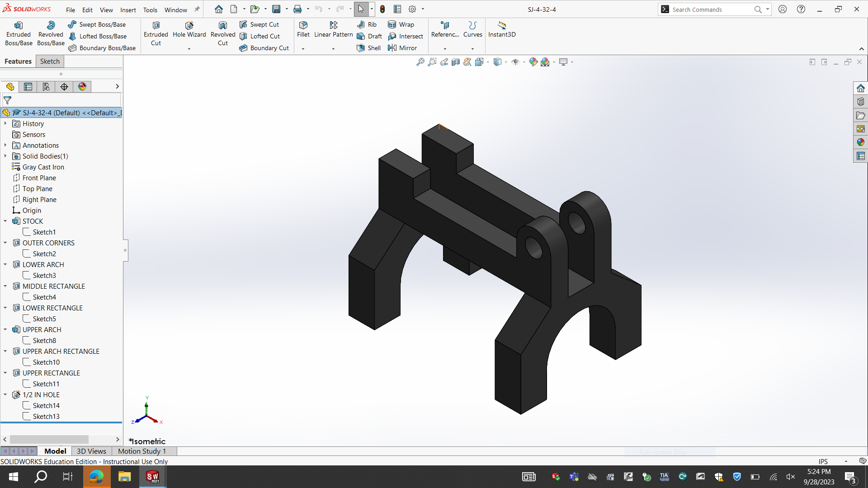Click the IPS unit system button
The image size is (868, 488).
coord(823,461)
